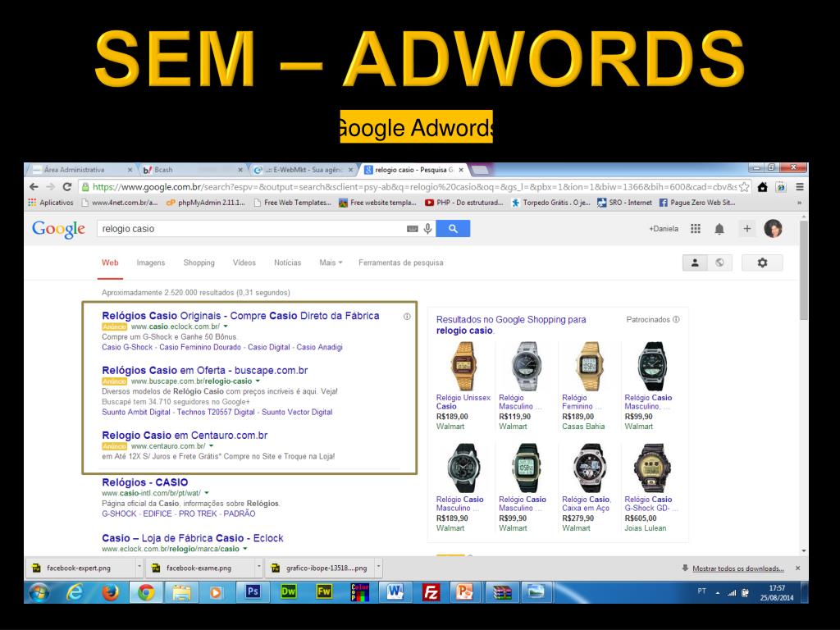Open Windows Explorer folder in the taskbar

(x=181, y=592)
